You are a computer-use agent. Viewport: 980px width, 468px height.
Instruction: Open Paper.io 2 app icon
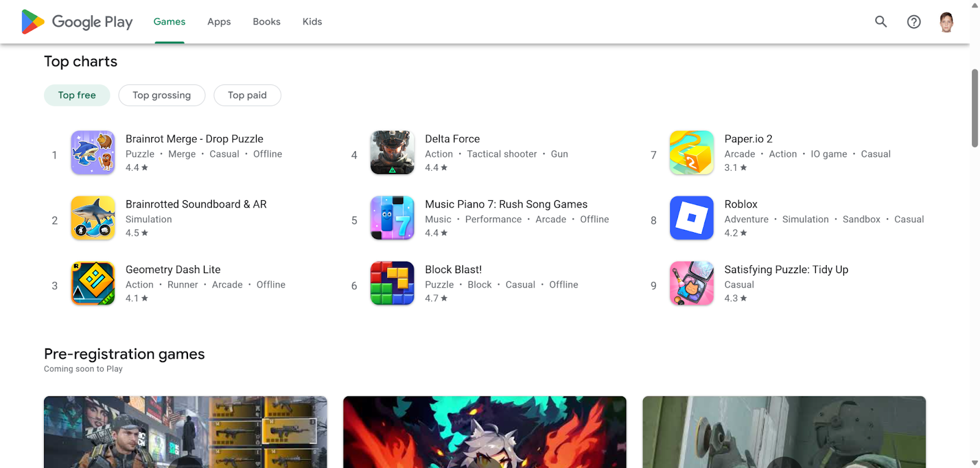point(692,153)
